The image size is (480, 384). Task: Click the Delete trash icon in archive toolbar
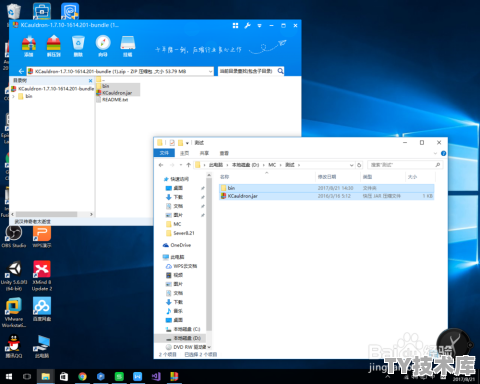point(78,46)
